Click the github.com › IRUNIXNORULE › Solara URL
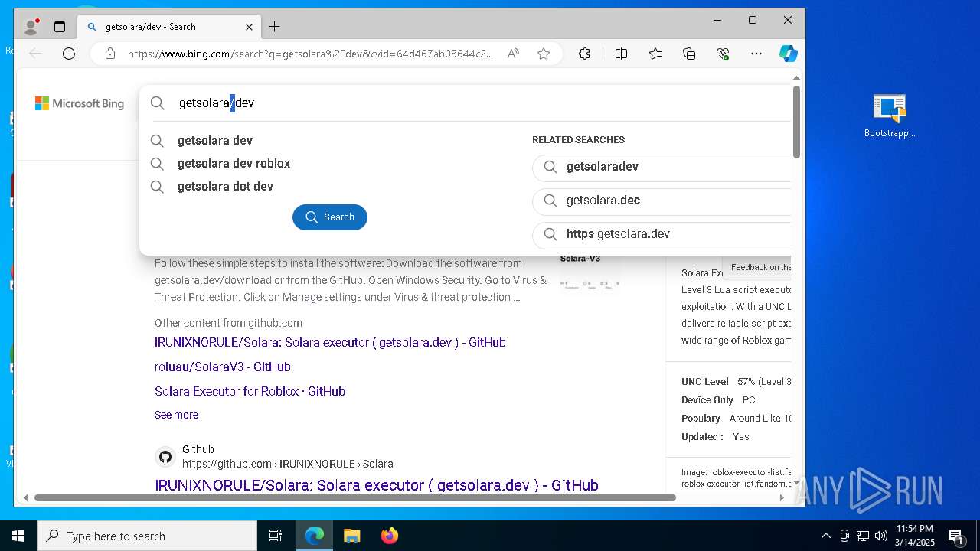 (x=288, y=464)
